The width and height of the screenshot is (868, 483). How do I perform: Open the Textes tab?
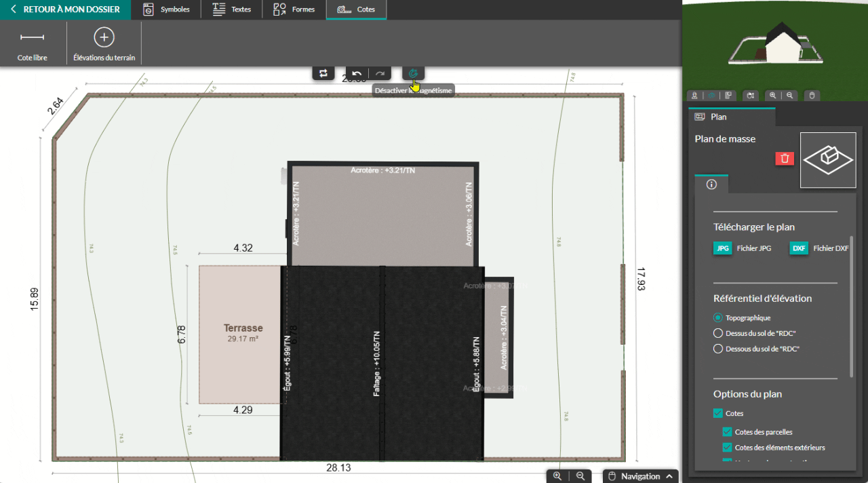(x=231, y=9)
